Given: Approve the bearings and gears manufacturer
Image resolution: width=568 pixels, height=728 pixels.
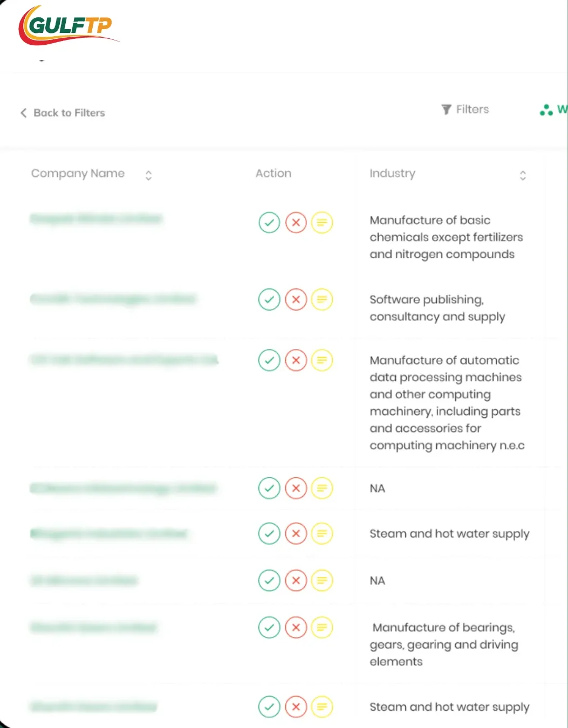Looking at the screenshot, I should (269, 627).
